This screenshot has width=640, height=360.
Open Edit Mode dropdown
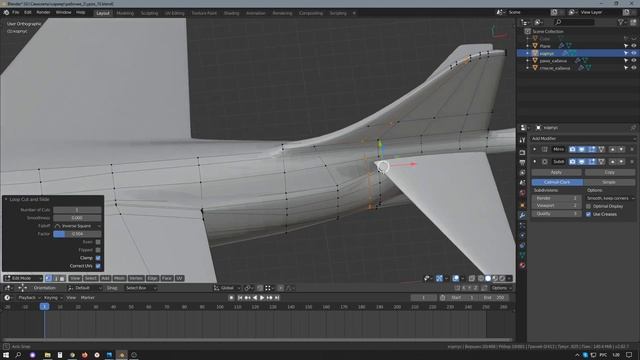23,278
